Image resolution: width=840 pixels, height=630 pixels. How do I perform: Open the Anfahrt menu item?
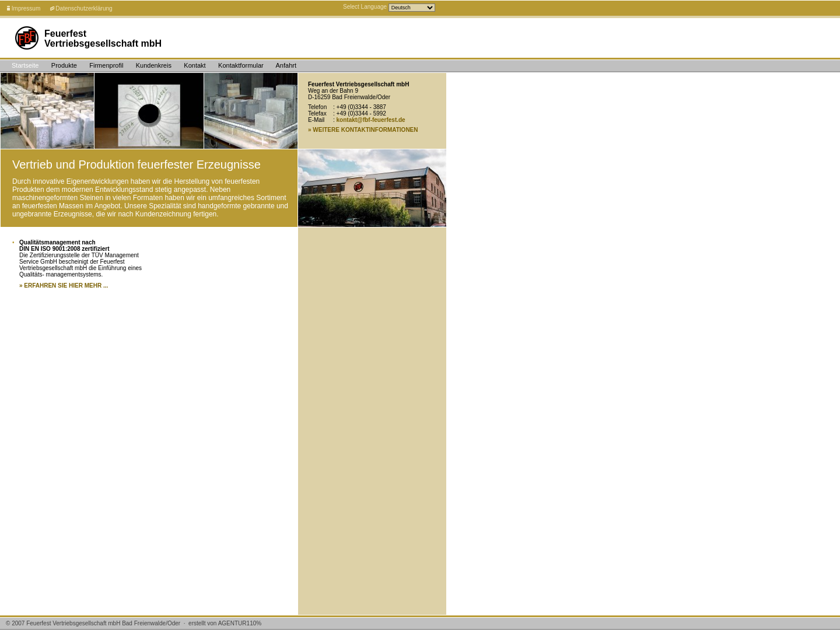click(286, 65)
